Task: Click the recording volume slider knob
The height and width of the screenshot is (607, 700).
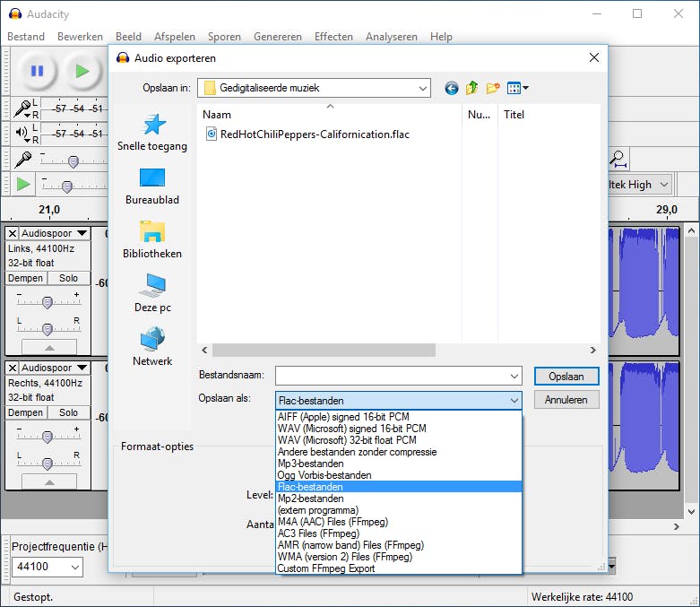Action: tap(73, 161)
